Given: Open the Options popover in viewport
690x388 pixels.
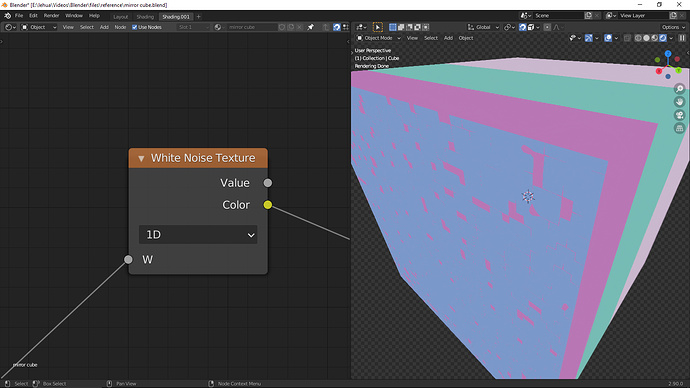Looking at the screenshot, I should click(x=672, y=27).
